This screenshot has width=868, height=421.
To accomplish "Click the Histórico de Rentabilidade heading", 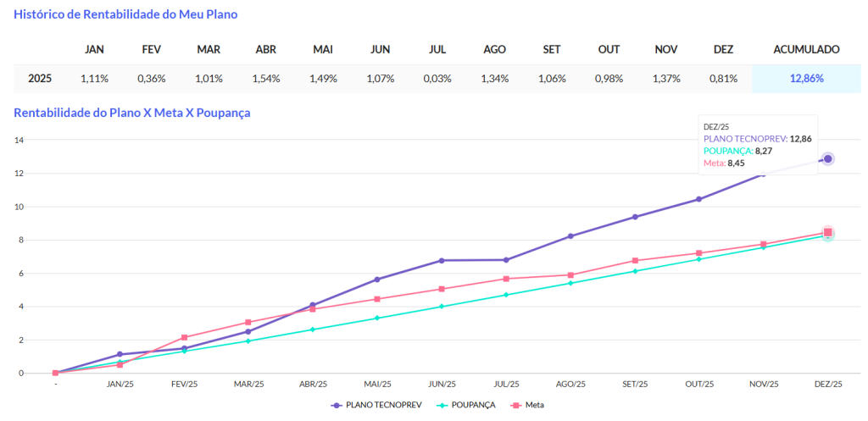I will (x=126, y=14).
